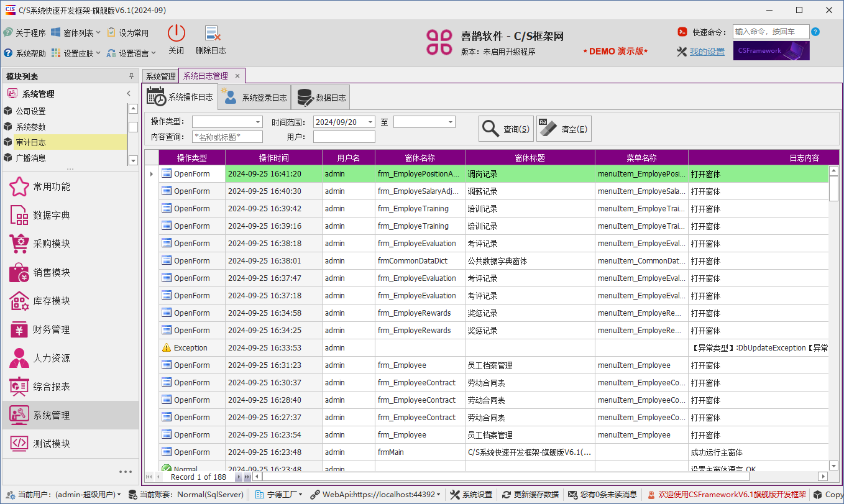Open the unread messages (您有0条未读消息) indicator

coord(603,495)
